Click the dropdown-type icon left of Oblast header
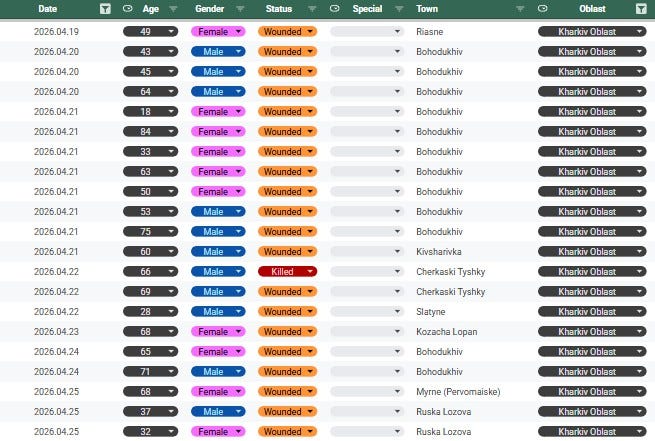The image size is (655, 441). tap(543, 8)
